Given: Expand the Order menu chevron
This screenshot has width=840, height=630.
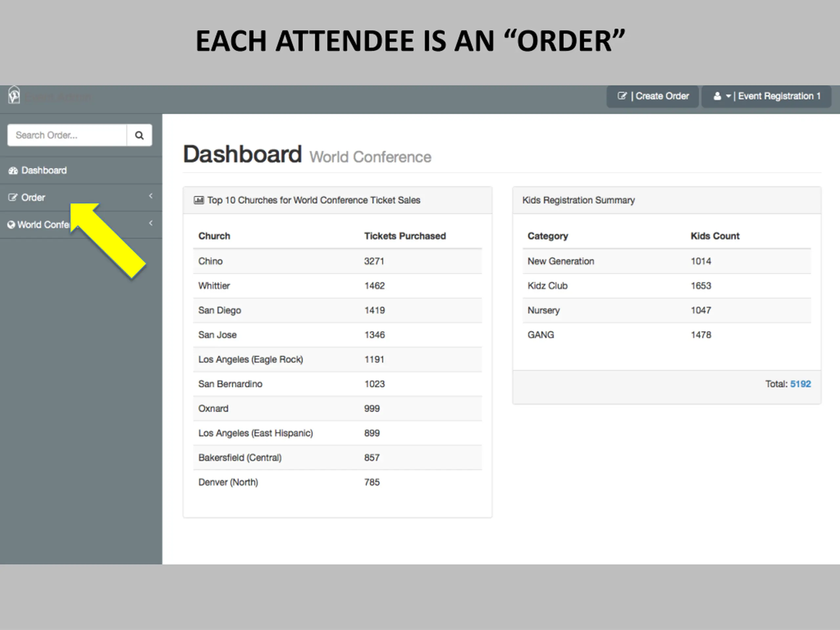Looking at the screenshot, I should pyautogui.click(x=151, y=196).
